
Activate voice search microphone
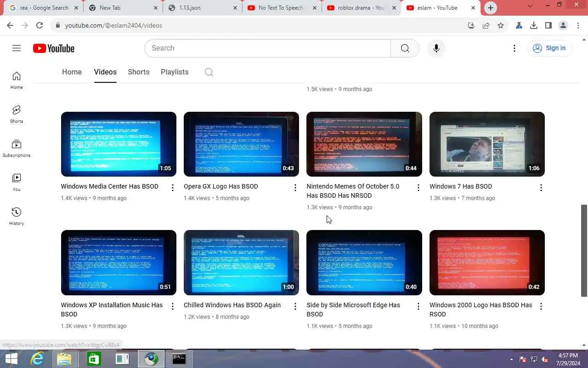tap(436, 48)
